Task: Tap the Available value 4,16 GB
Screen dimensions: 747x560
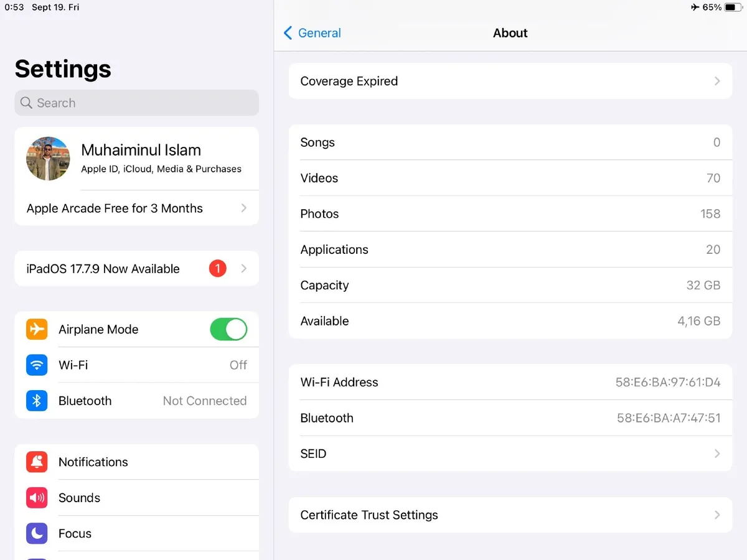Action: (x=699, y=321)
